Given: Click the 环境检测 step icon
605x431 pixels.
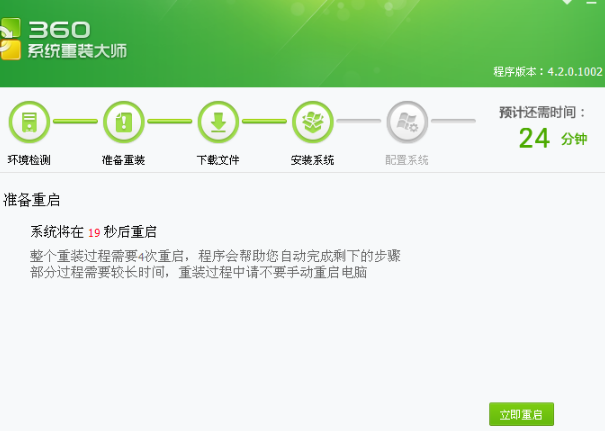Looking at the screenshot, I should click(x=29, y=123).
